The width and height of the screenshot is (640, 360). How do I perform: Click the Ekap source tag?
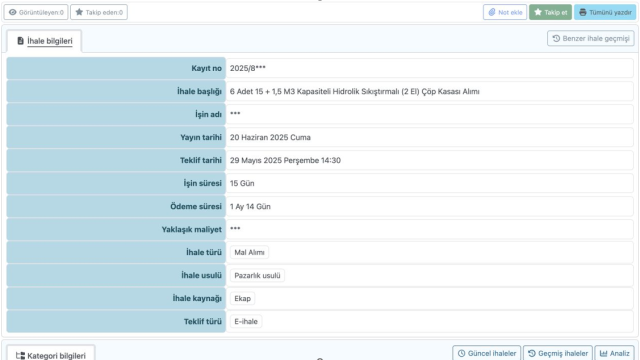point(242,298)
